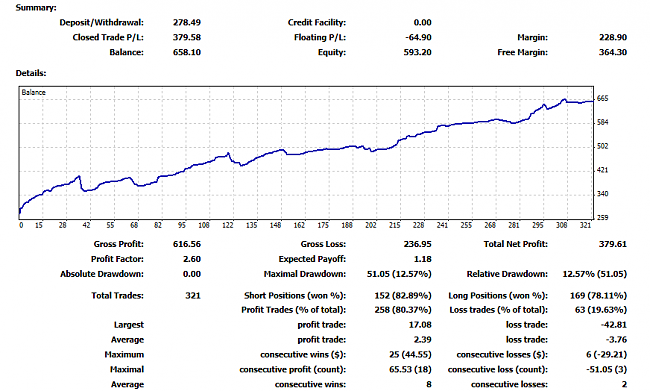Click the 162 trade marker on the x-axis
Image resolution: width=650 pixels, height=391 pixels.
point(299,225)
